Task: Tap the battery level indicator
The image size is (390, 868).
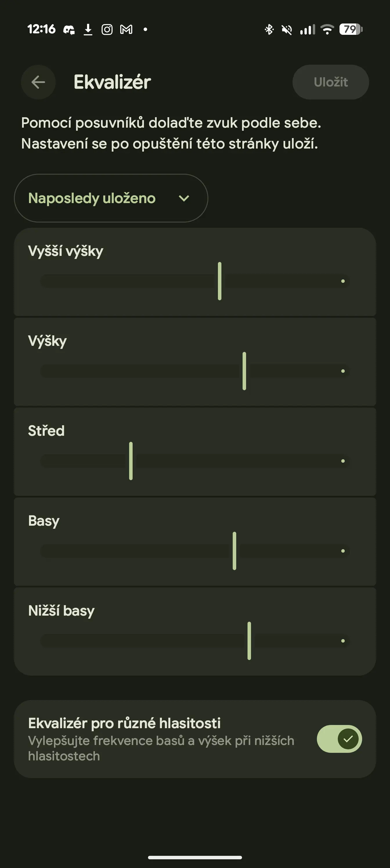Action: (351, 29)
